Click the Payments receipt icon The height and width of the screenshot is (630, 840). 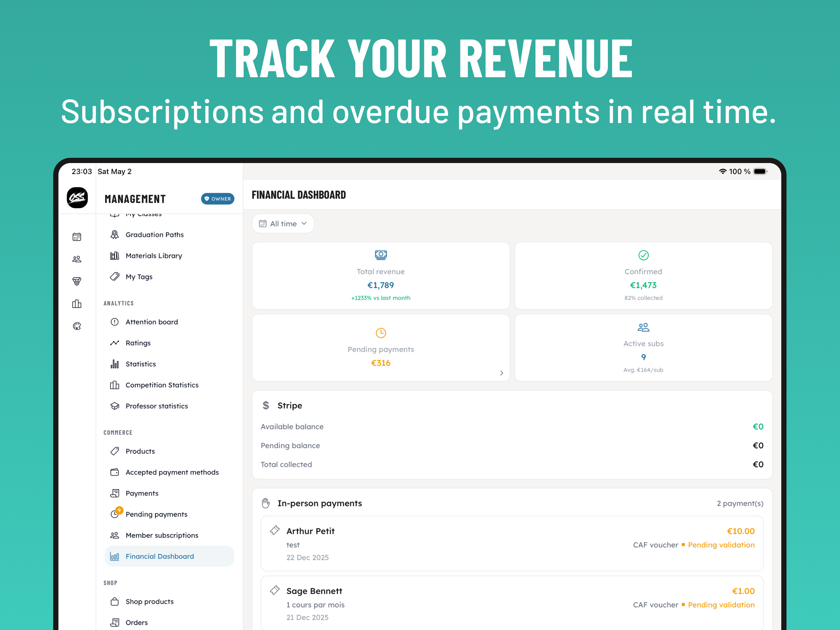point(114,493)
